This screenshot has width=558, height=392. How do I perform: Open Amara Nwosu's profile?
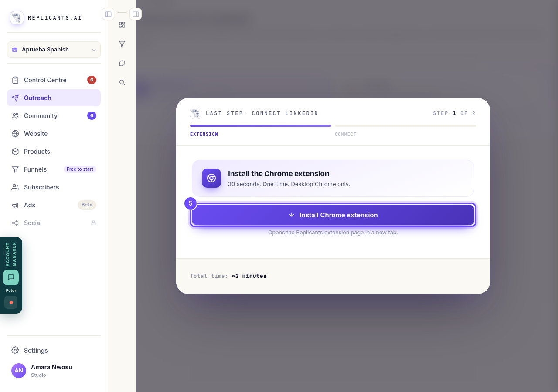click(54, 371)
